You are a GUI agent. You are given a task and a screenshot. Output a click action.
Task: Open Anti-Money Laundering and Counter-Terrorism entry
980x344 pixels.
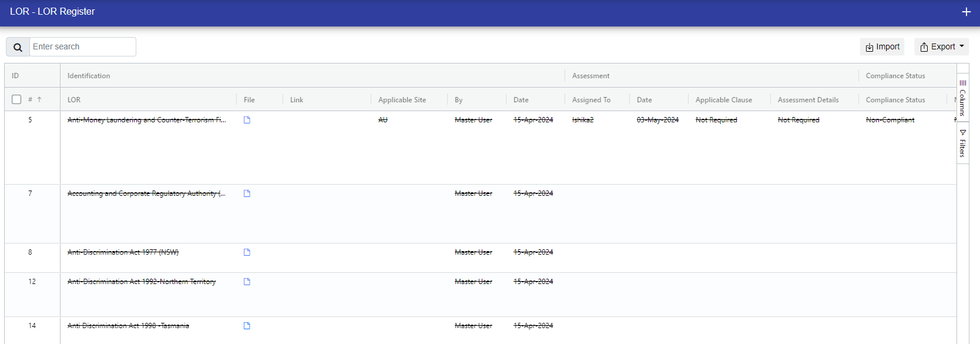146,120
